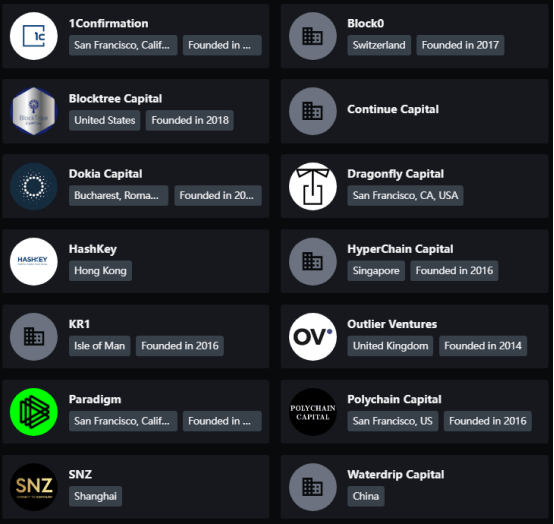
Task: Open the Continue Capital investor name link
Action: [x=393, y=109]
